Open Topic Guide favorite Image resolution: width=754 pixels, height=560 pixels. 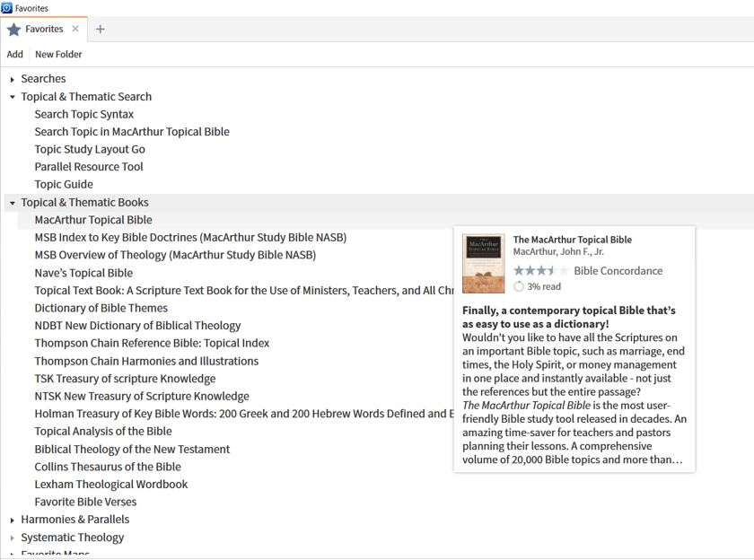[x=64, y=185]
